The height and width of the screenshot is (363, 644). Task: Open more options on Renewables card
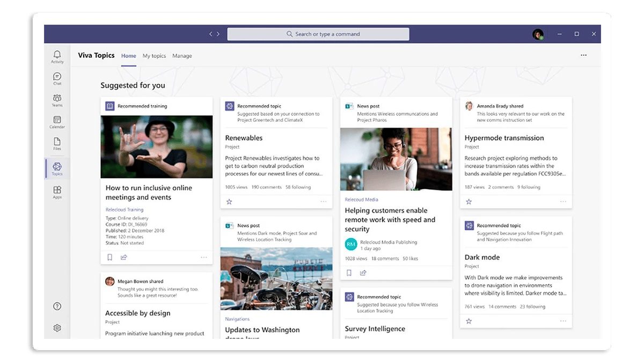click(x=324, y=202)
